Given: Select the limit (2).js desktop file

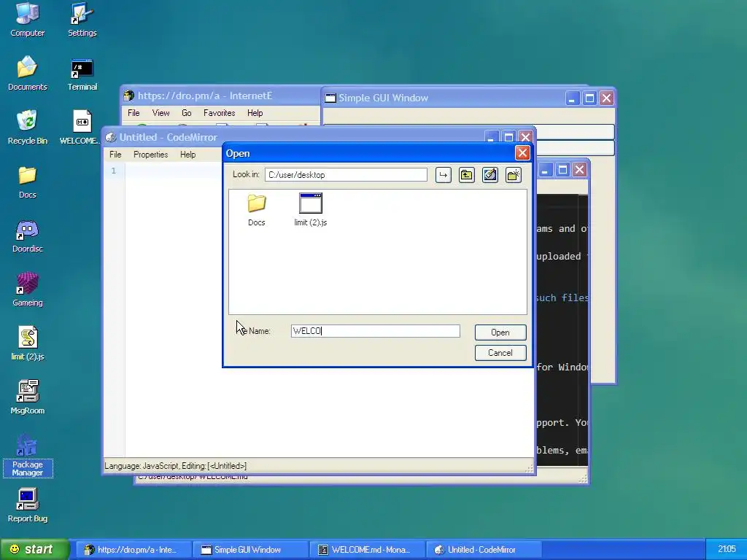Looking at the screenshot, I should [x=27, y=343].
